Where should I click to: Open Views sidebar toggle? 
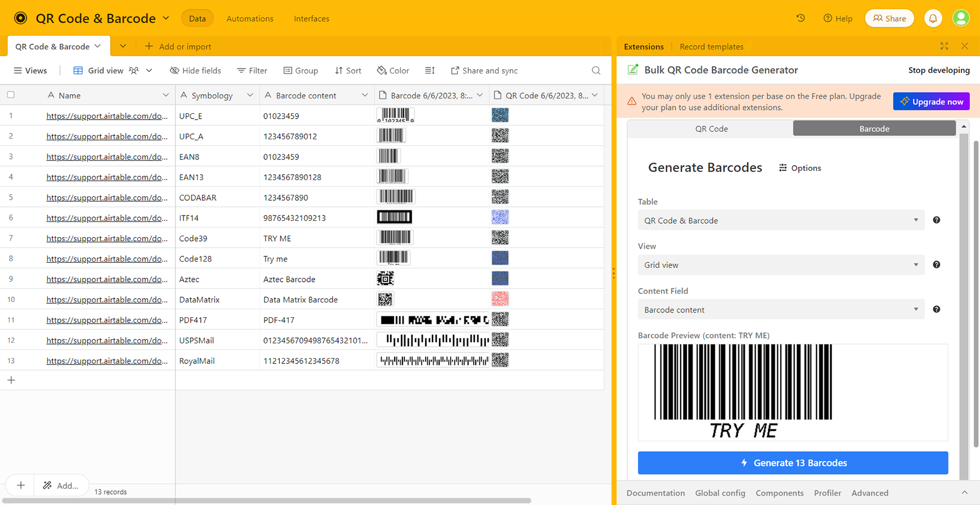(x=30, y=71)
